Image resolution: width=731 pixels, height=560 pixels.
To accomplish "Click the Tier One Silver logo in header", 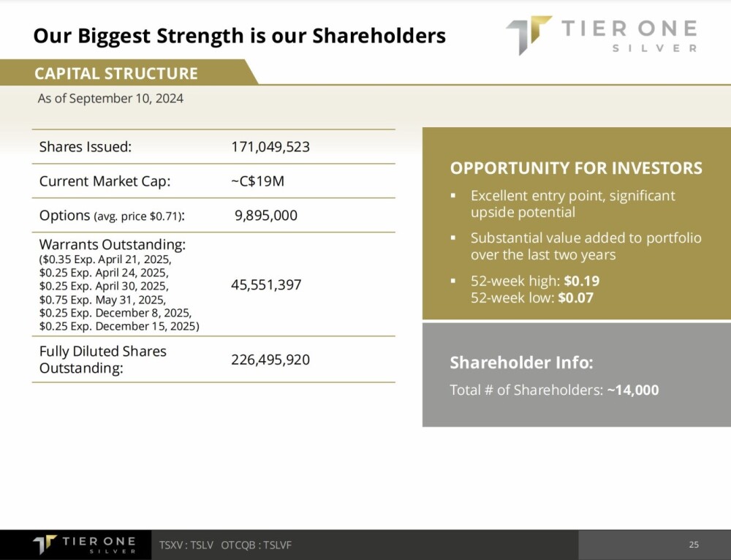I will pos(601,36).
